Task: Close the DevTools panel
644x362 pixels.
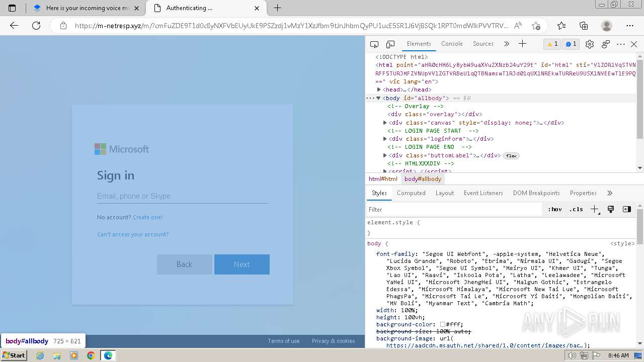Action: 634,44
